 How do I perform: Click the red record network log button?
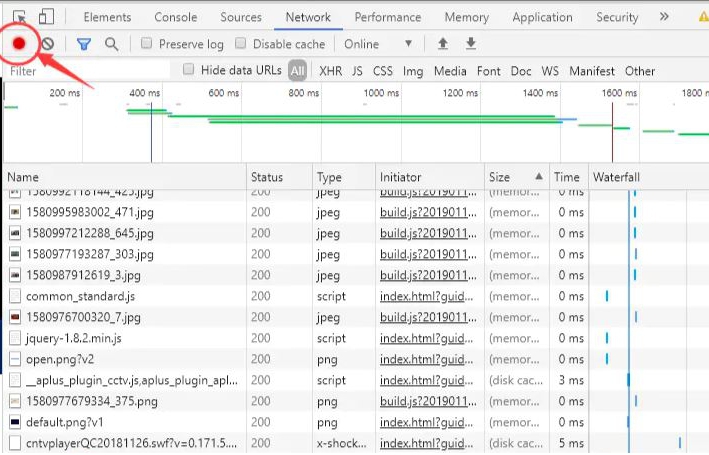coord(19,44)
